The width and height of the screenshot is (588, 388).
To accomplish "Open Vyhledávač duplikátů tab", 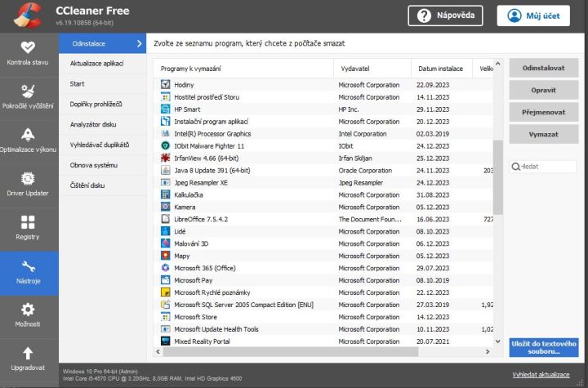I will [102, 145].
